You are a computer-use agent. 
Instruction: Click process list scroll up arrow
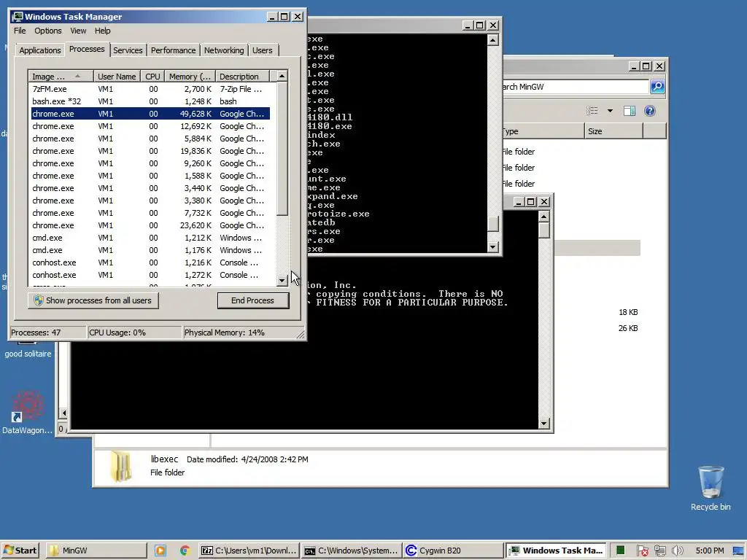[x=282, y=76]
